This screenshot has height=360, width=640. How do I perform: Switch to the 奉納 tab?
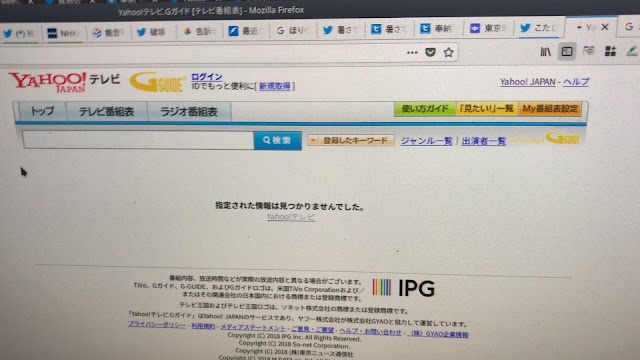438,29
